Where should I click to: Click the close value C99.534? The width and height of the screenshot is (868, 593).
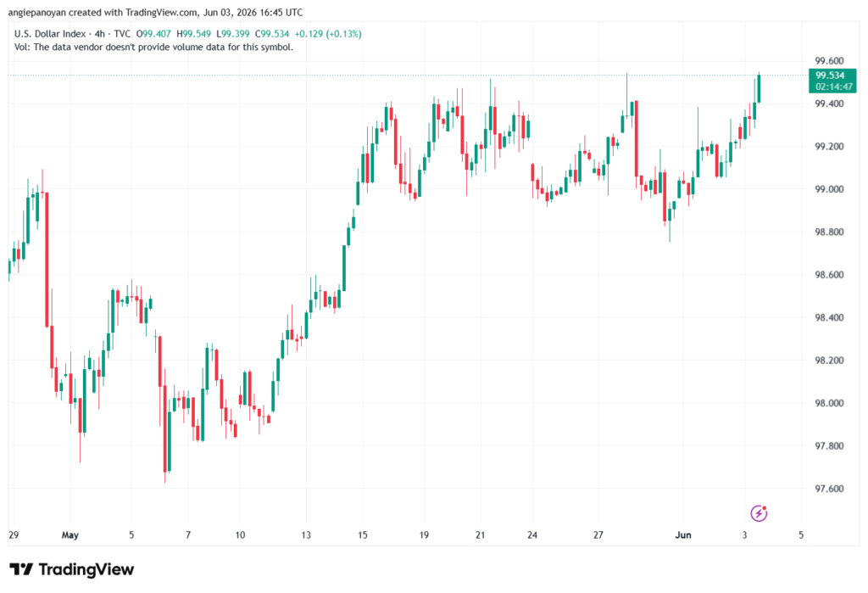pos(272,34)
